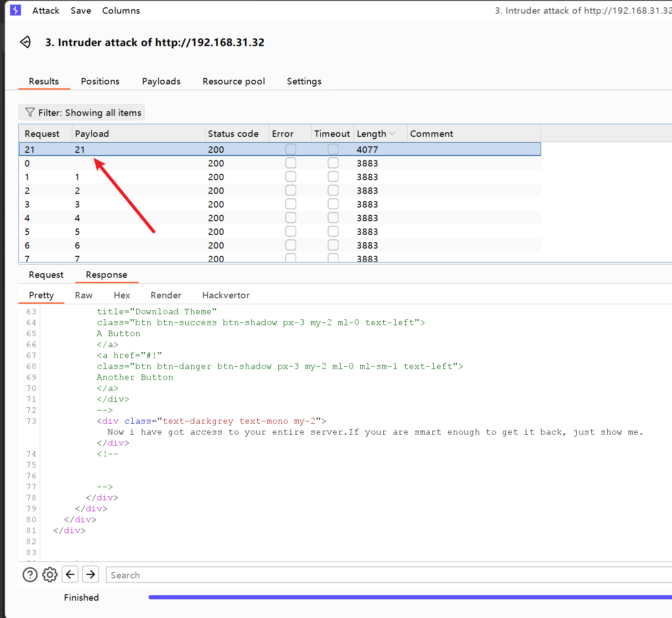Screen dimensions: 672x618
Task: Toggle Error checkbox for request 0
Action: (291, 163)
